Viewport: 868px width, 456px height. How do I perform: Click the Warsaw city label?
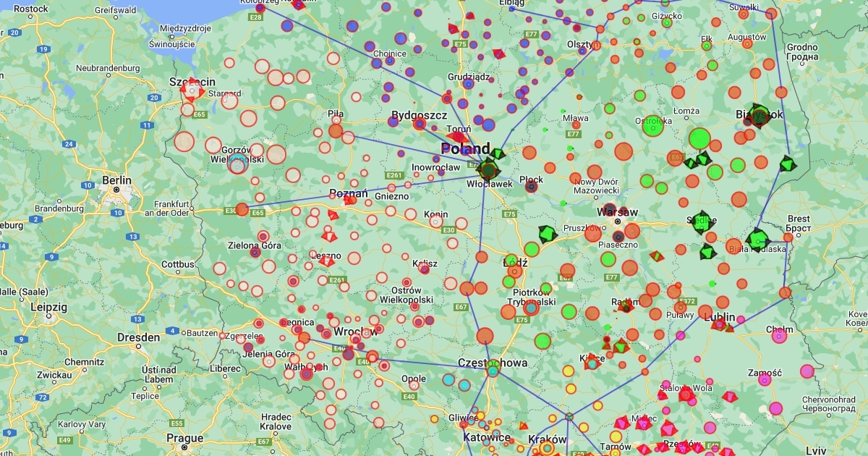(x=617, y=212)
